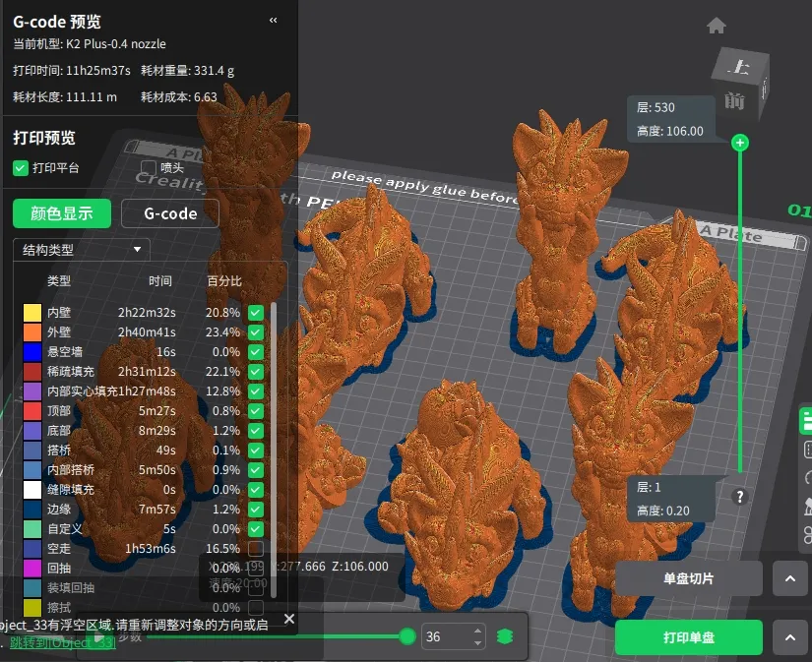The image size is (812, 662).
Task: Click the 时间 column header
Action: coord(160,281)
